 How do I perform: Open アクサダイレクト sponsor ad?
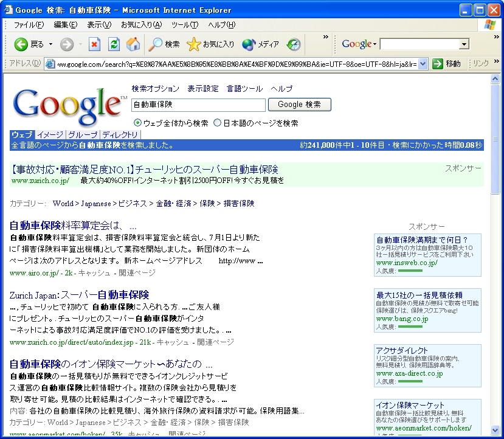coord(402,350)
